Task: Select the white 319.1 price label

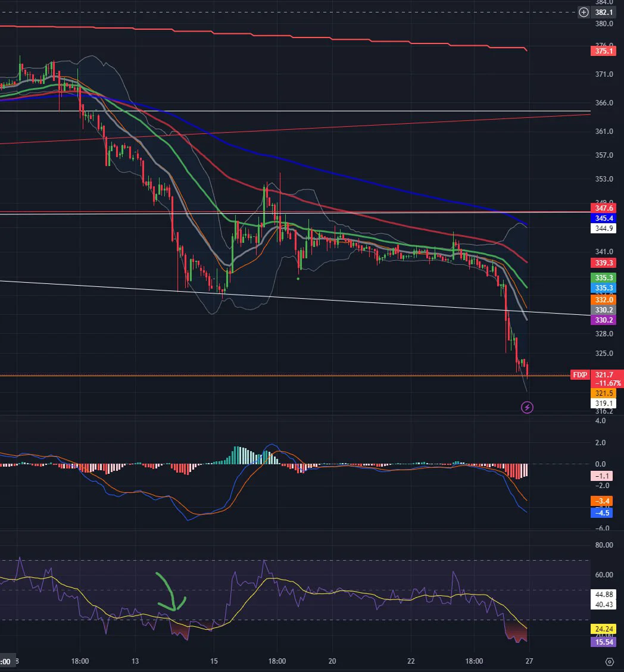Action: pyautogui.click(x=603, y=404)
